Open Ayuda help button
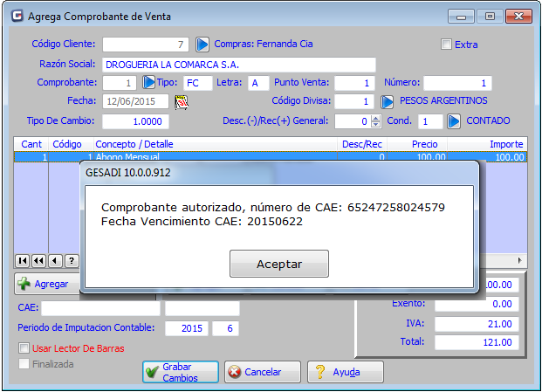 344,372
